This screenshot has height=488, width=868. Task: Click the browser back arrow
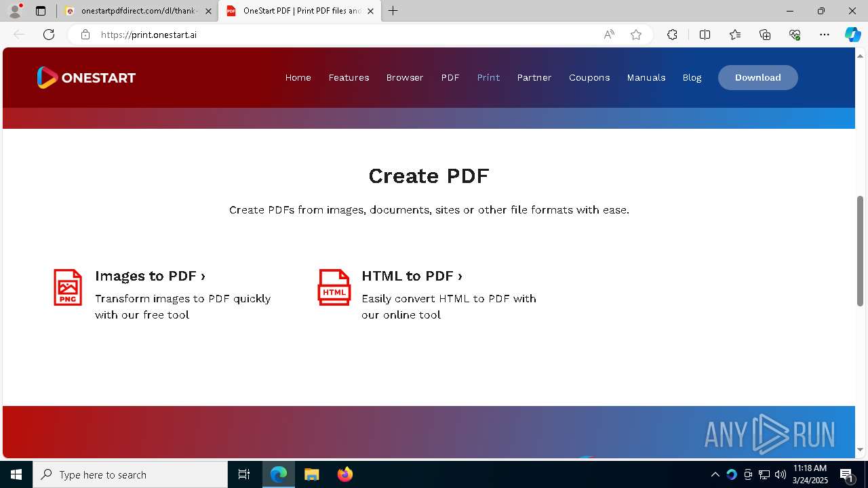point(19,35)
